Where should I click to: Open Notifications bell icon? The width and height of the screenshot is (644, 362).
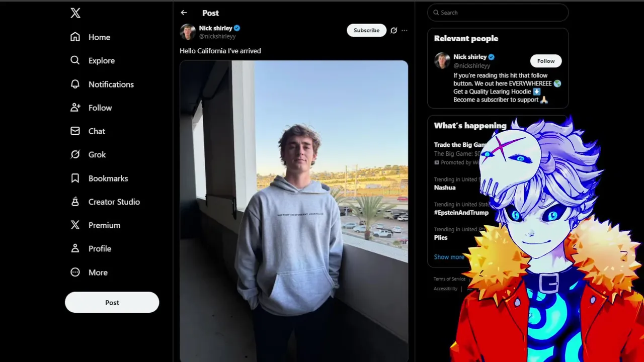(75, 84)
